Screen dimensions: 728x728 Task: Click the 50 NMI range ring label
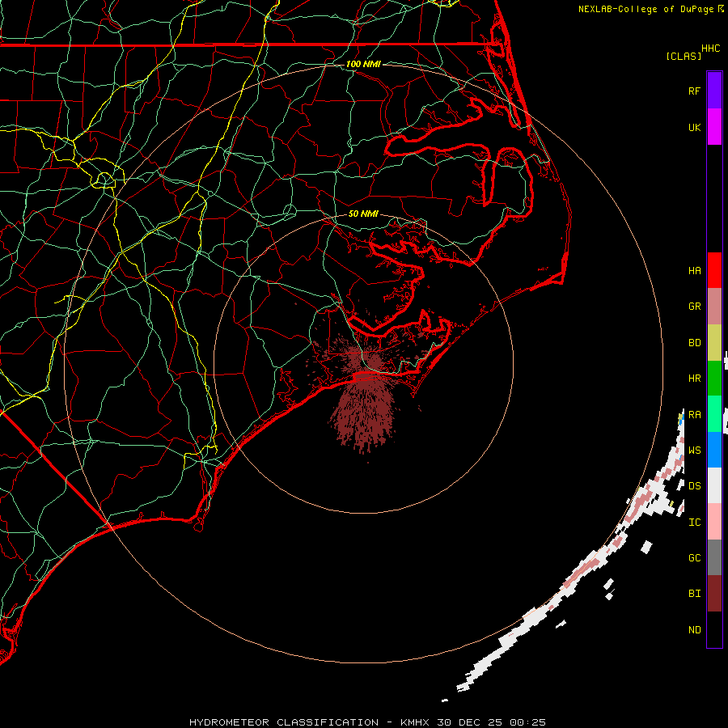click(x=363, y=214)
